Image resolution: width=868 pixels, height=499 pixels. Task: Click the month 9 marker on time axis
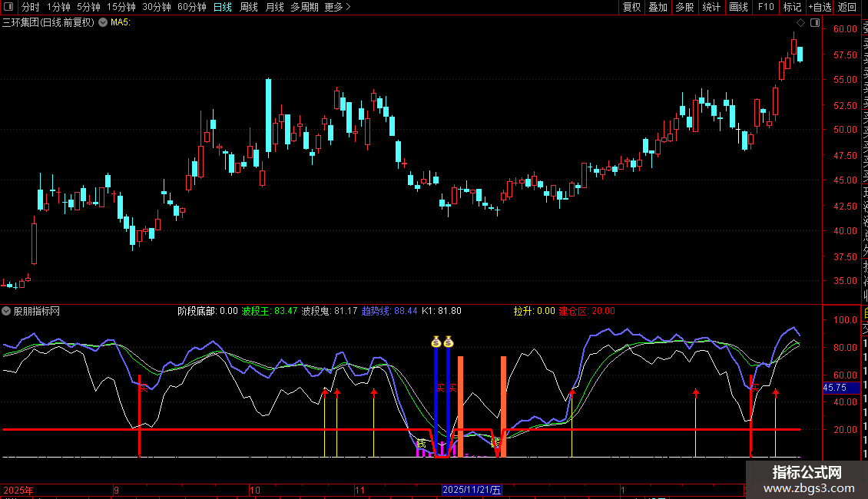[116, 490]
